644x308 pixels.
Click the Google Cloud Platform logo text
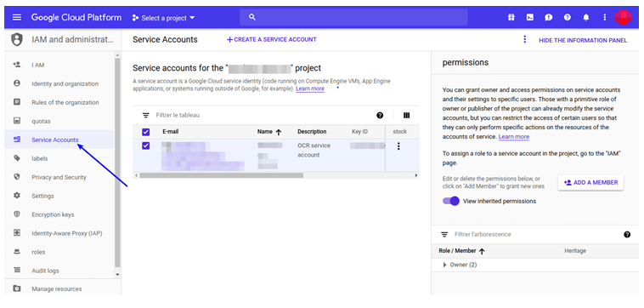76,18
